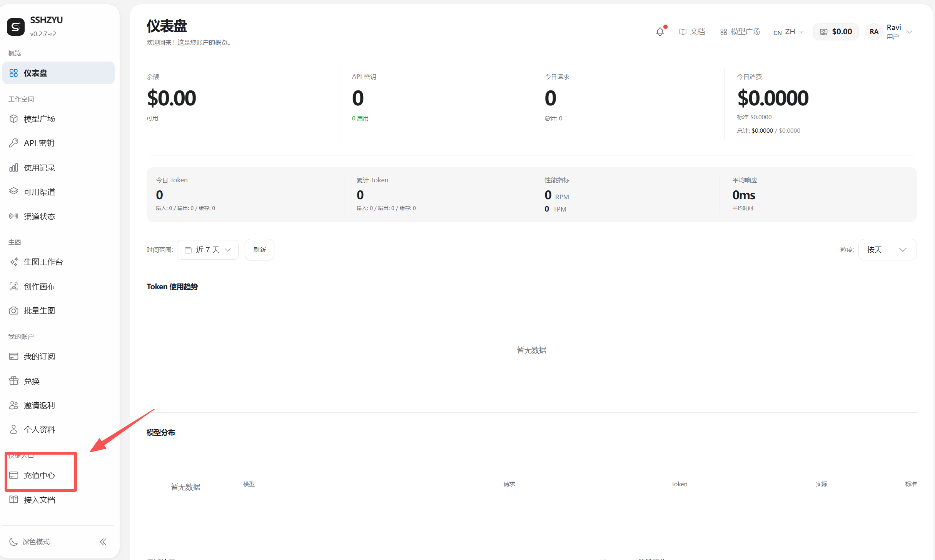Click the 个人资料 person icon

tap(14, 430)
